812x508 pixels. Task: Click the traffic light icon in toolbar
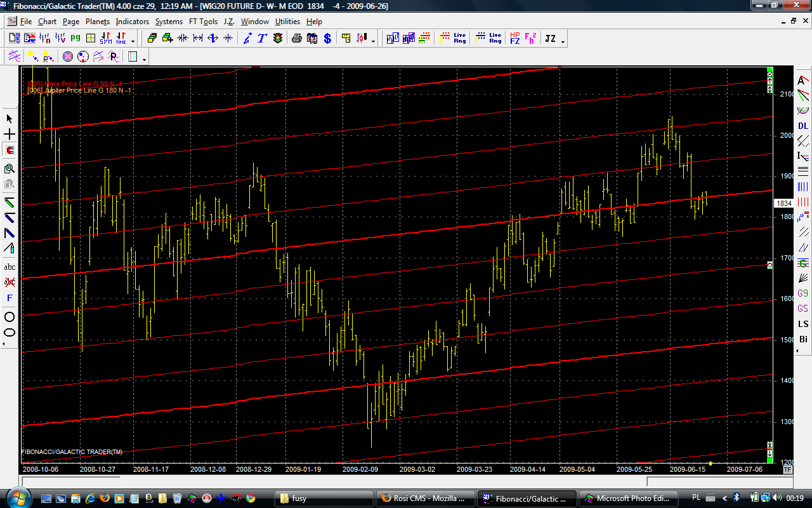278,38
